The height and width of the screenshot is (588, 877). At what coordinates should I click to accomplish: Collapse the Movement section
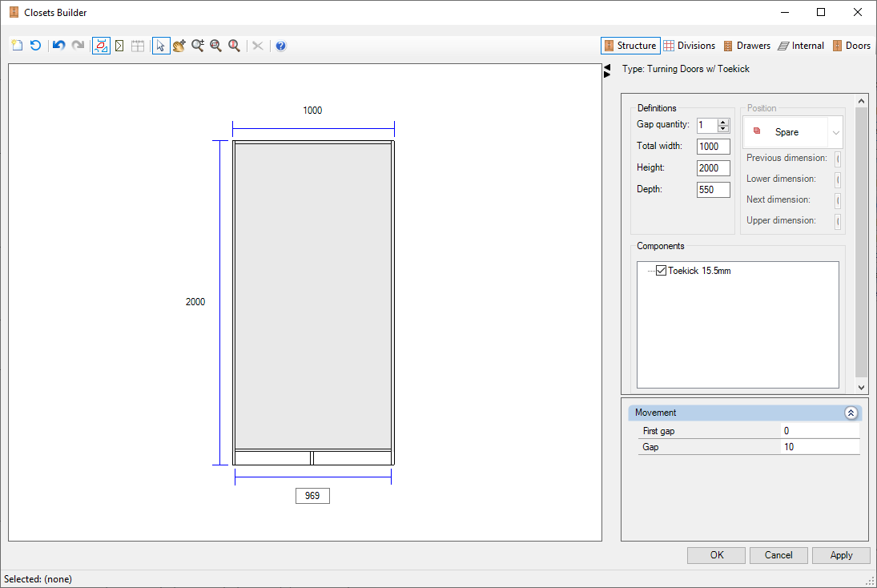coord(851,413)
